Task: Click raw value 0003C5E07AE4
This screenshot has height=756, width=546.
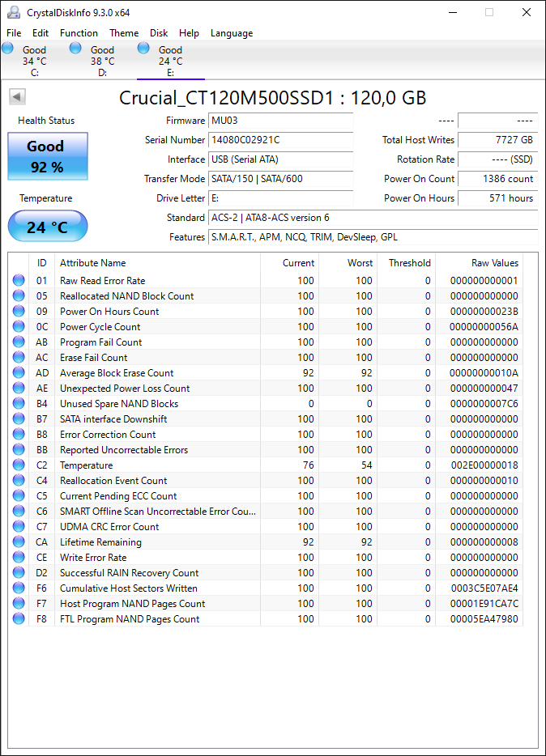Action: click(484, 588)
